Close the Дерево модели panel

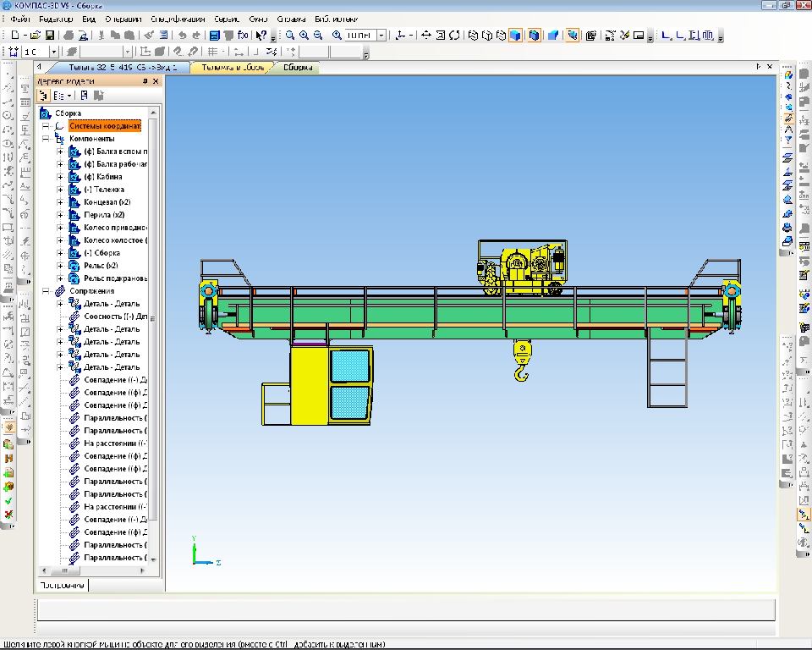coord(156,81)
